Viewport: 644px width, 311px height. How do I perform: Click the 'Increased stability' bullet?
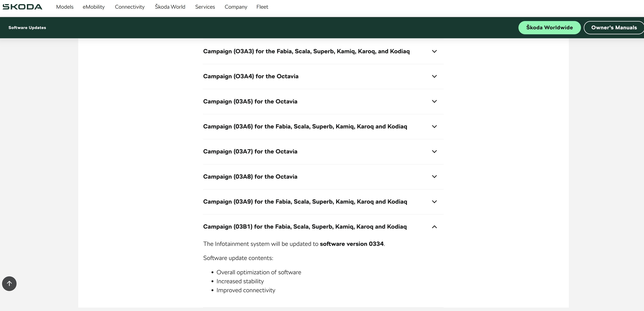pyautogui.click(x=240, y=281)
